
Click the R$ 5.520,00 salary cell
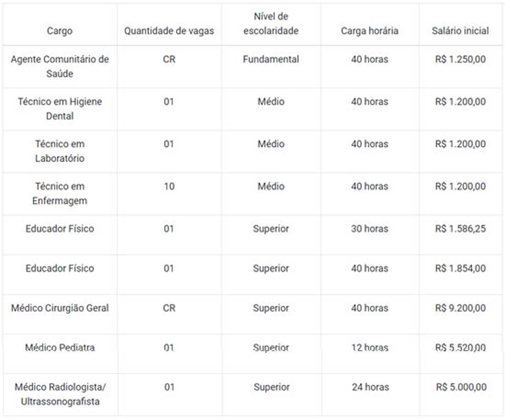[460, 347]
